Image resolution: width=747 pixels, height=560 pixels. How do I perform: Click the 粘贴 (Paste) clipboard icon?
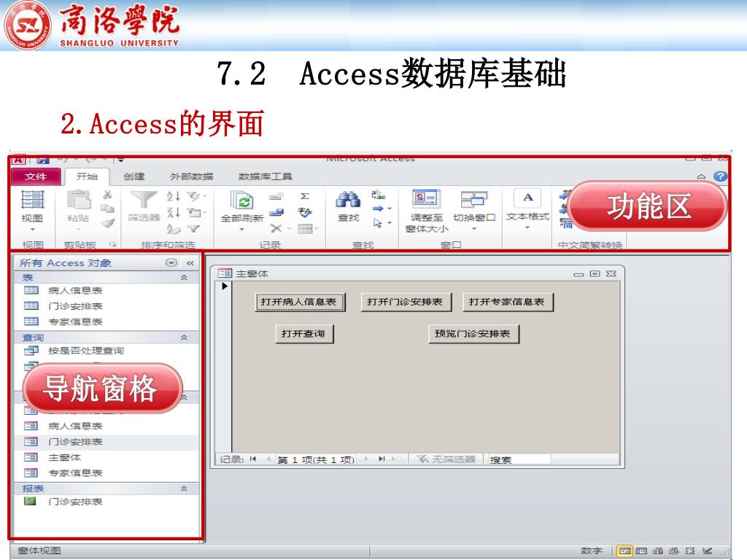[78, 199]
